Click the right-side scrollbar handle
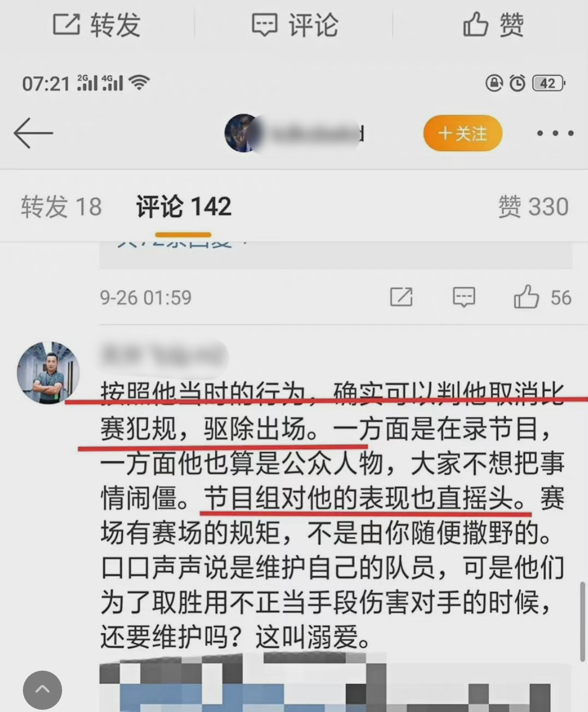Viewport: 588px width, 712px height. (582, 622)
